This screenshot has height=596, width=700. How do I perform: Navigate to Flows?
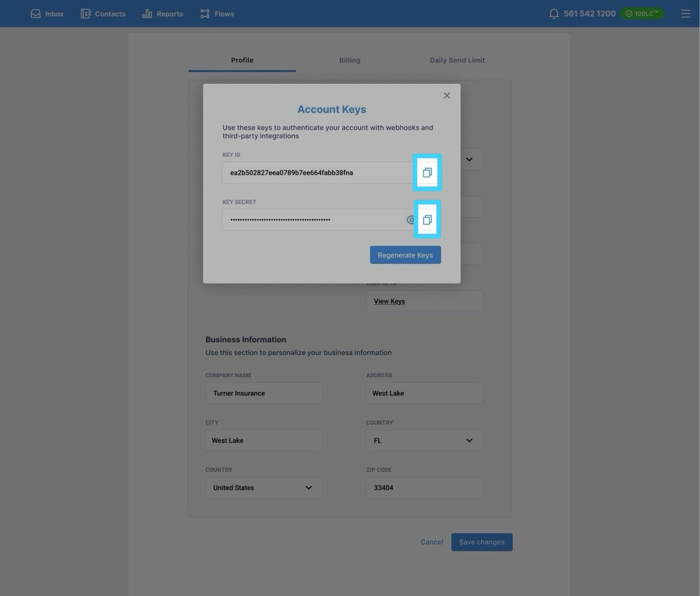(217, 14)
